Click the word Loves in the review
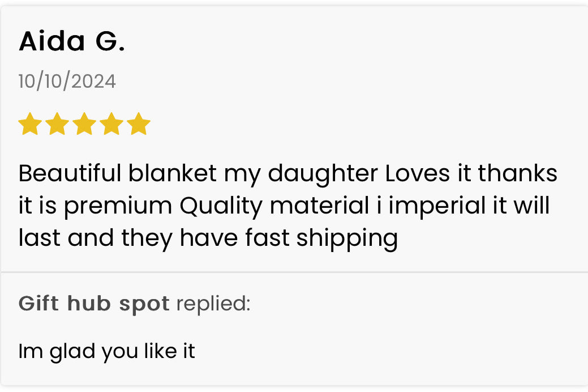 click(418, 173)
